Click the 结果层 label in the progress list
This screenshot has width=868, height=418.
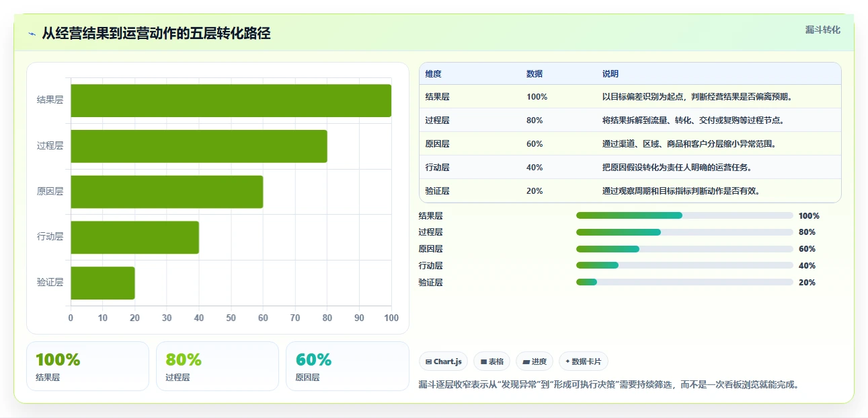(x=430, y=216)
